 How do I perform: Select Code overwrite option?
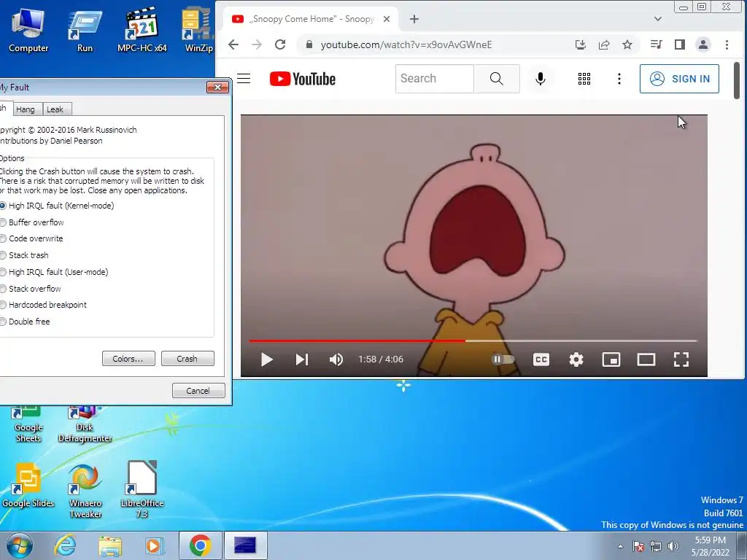pyautogui.click(x=31, y=238)
